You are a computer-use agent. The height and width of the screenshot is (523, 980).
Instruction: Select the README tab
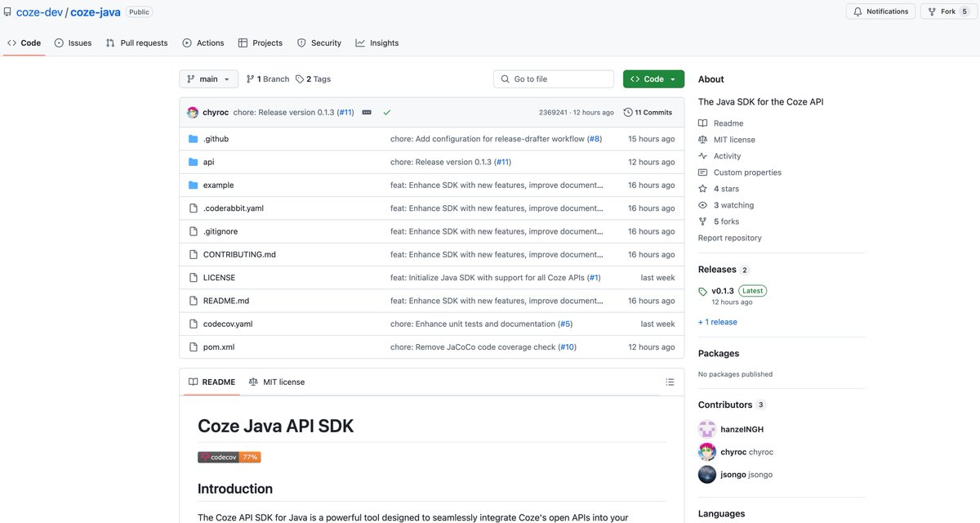coord(212,382)
